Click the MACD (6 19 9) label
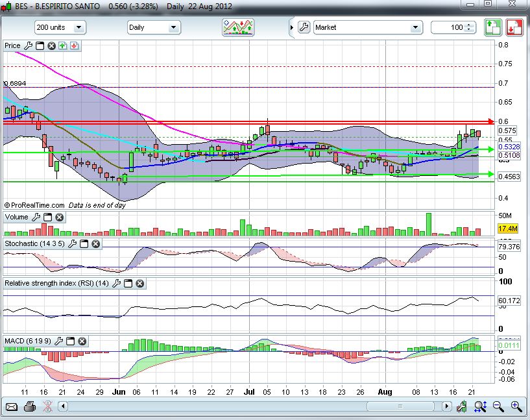This screenshot has height=420, width=530. 28,341
